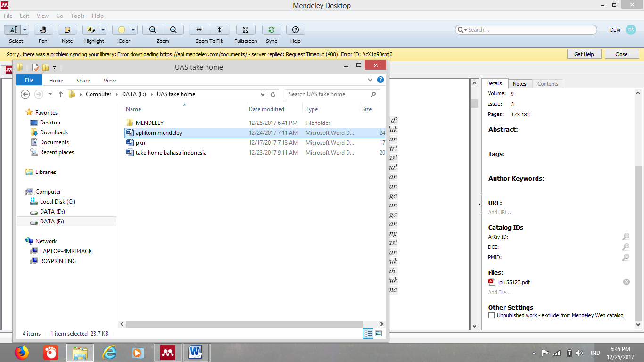This screenshot has width=644, height=362.
Task: Show hidden system tray icons
Action: click(x=534, y=353)
